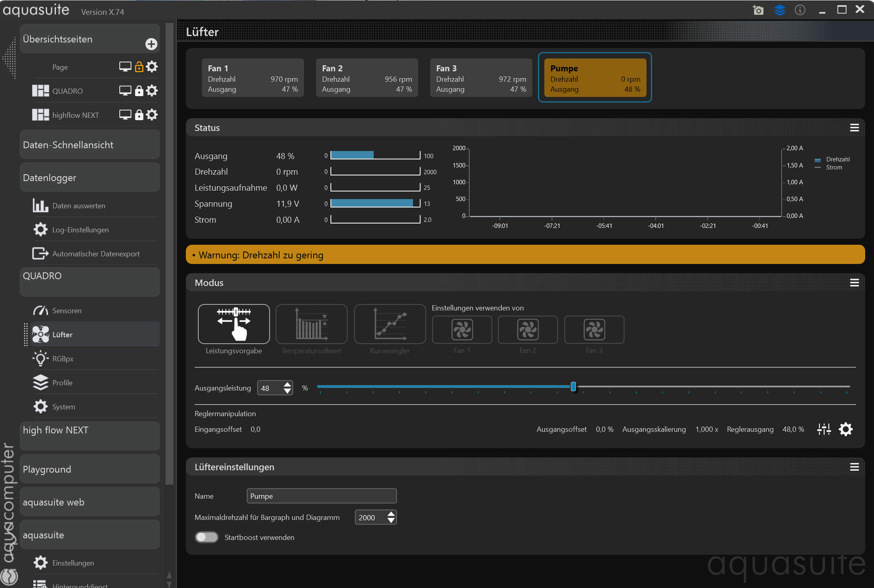
Task: Toggle the lock for highflow NEXT overview
Action: click(139, 115)
